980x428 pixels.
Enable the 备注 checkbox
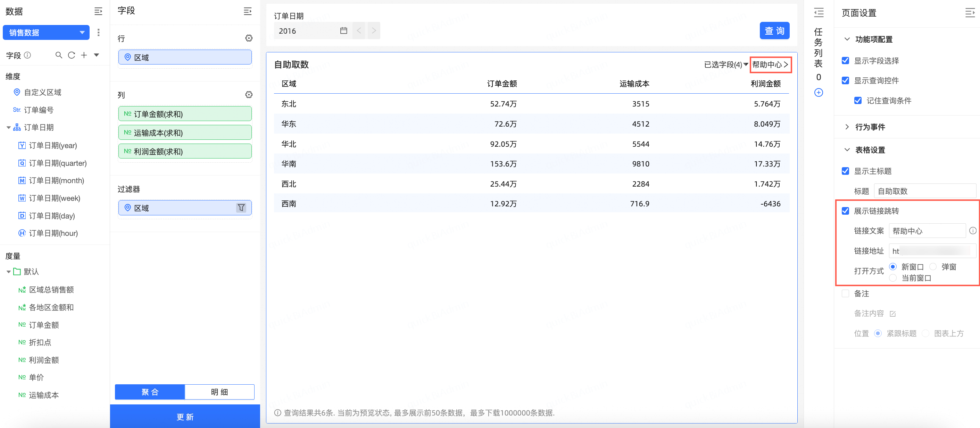[x=845, y=293]
